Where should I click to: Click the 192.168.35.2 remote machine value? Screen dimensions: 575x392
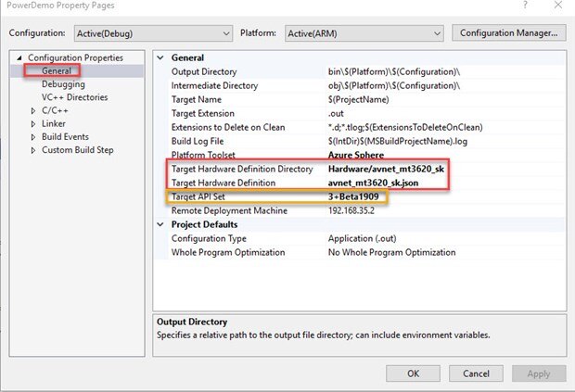(x=351, y=210)
